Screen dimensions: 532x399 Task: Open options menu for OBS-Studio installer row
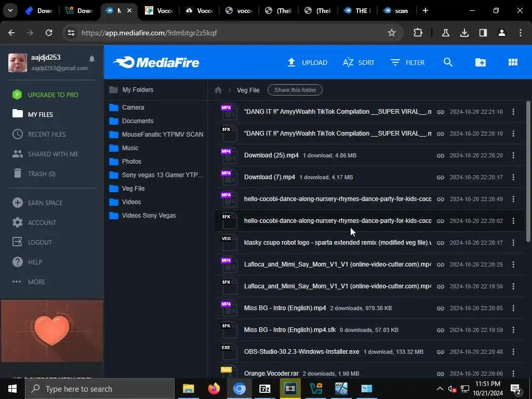coord(513,352)
